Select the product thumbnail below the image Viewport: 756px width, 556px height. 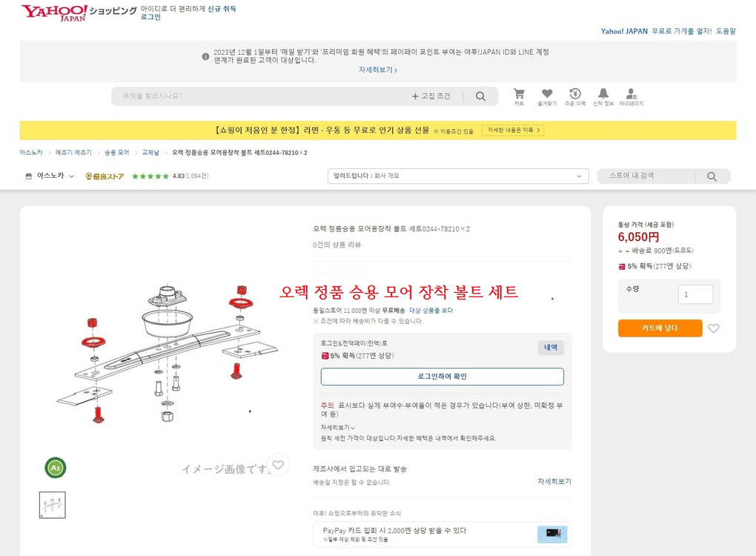(x=52, y=505)
